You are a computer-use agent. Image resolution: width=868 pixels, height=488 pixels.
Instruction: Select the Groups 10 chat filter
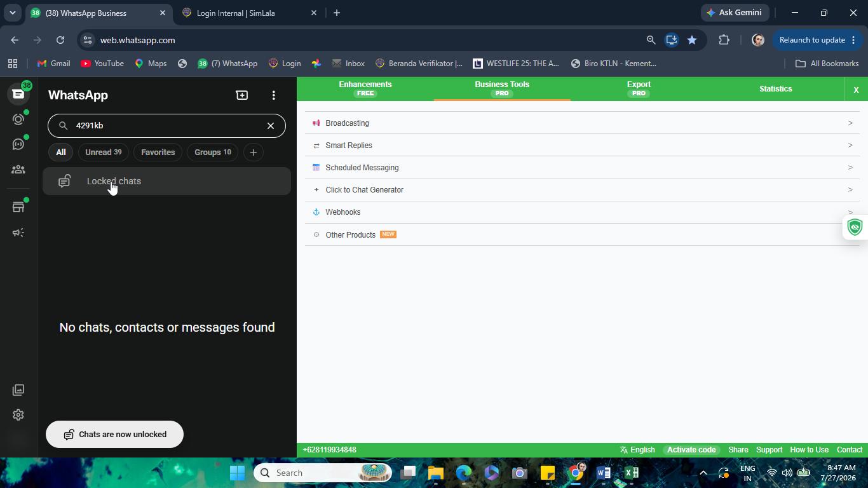click(x=213, y=152)
